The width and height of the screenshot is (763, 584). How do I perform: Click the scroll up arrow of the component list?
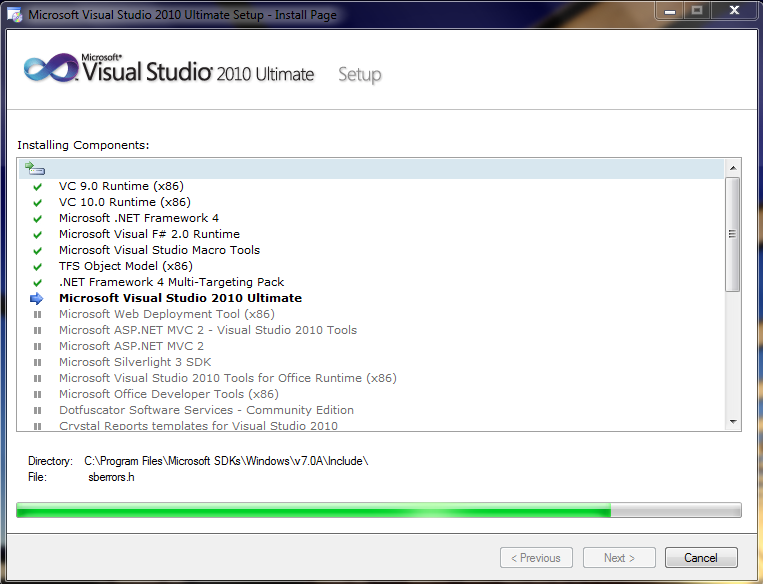tap(733, 168)
